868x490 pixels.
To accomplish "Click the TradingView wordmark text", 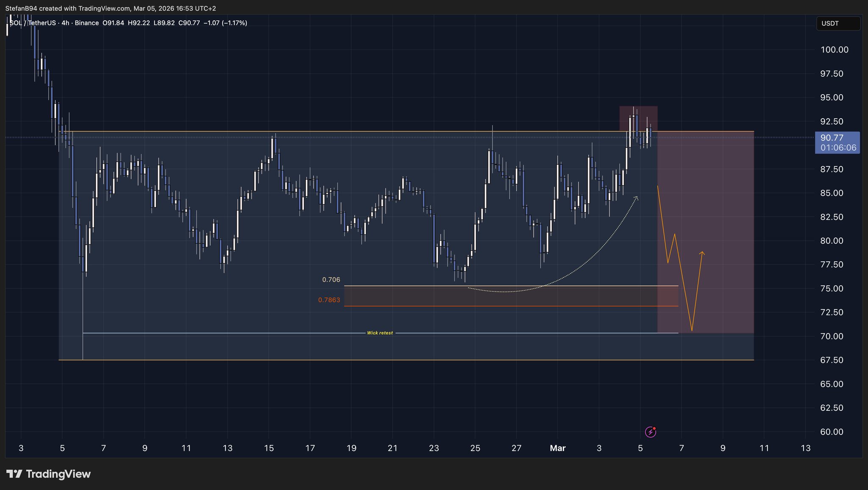I will [x=58, y=474].
